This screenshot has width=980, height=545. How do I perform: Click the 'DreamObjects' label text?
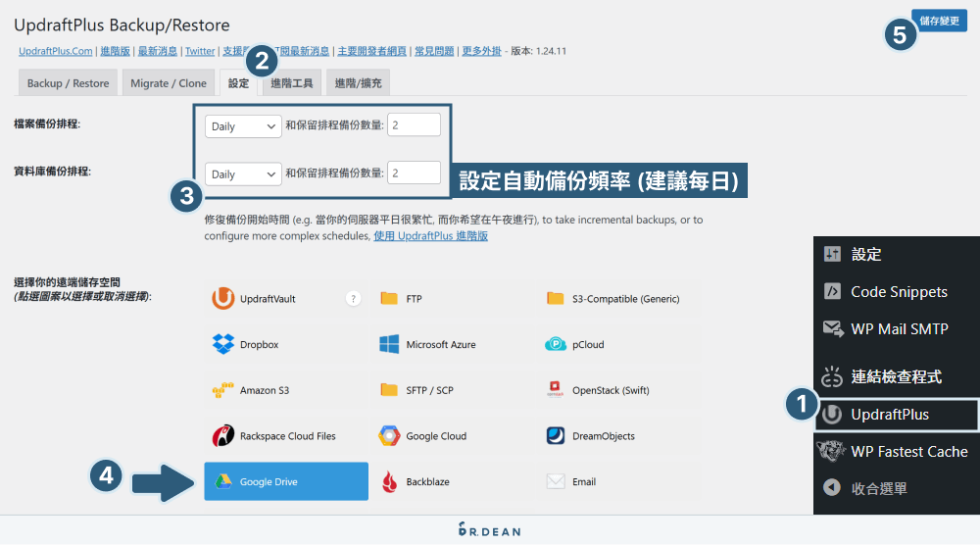tap(603, 436)
